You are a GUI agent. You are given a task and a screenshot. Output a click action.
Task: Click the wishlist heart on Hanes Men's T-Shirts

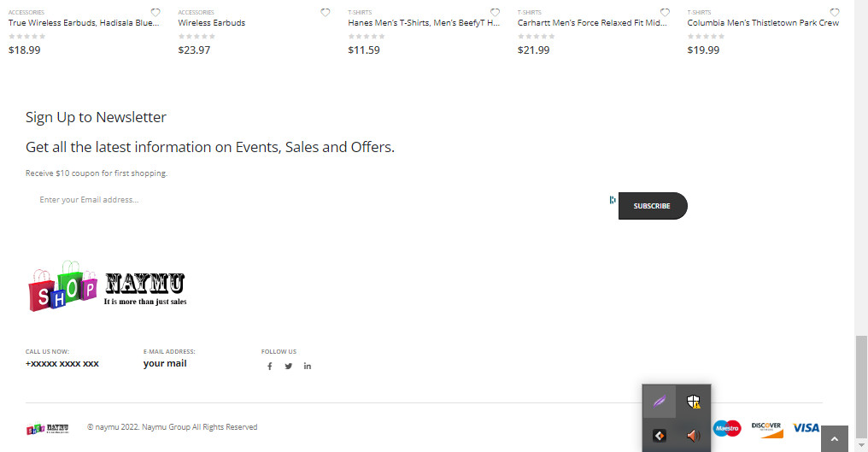click(x=495, y=12)
